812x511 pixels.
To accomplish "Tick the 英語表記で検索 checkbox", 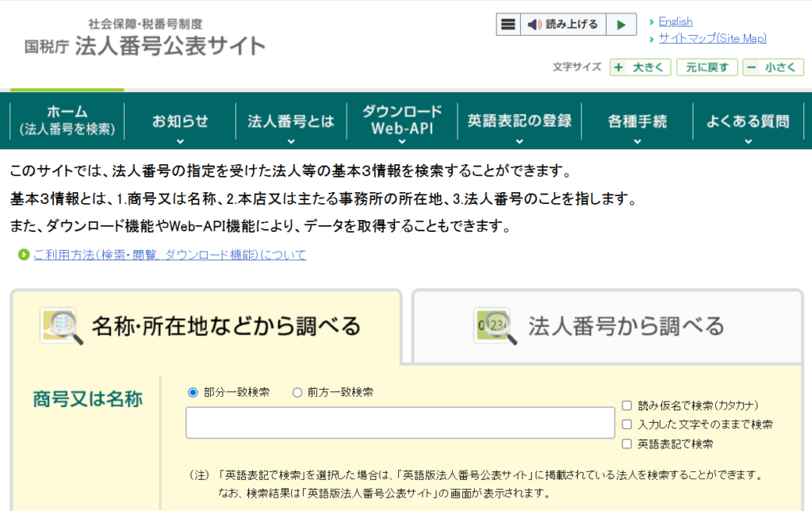I will pyautogui.click(x=627, y=444).
